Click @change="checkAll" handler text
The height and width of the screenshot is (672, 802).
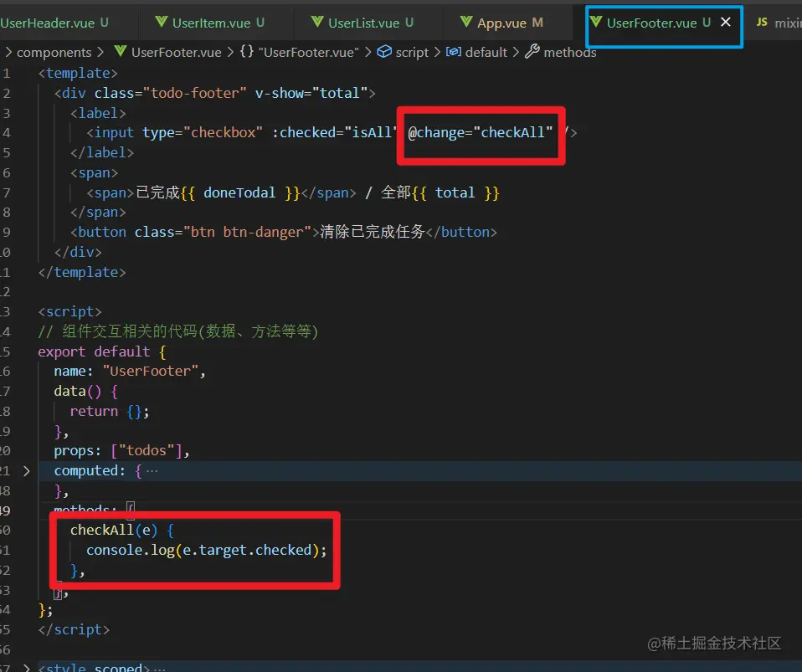[480, 132]
